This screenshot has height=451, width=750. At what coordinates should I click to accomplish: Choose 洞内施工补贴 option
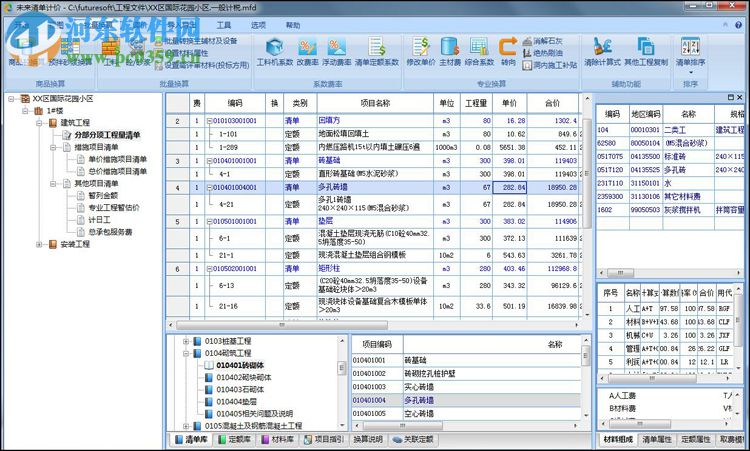[x=549, y=65]
